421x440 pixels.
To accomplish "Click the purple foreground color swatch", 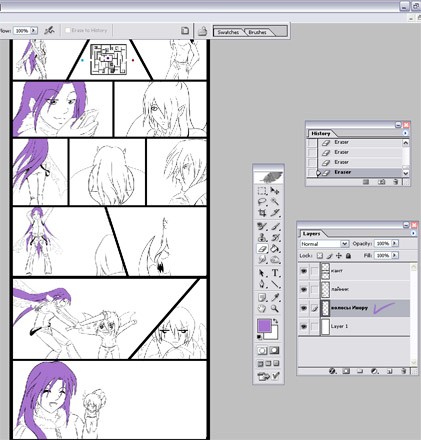I will point(264,326).
